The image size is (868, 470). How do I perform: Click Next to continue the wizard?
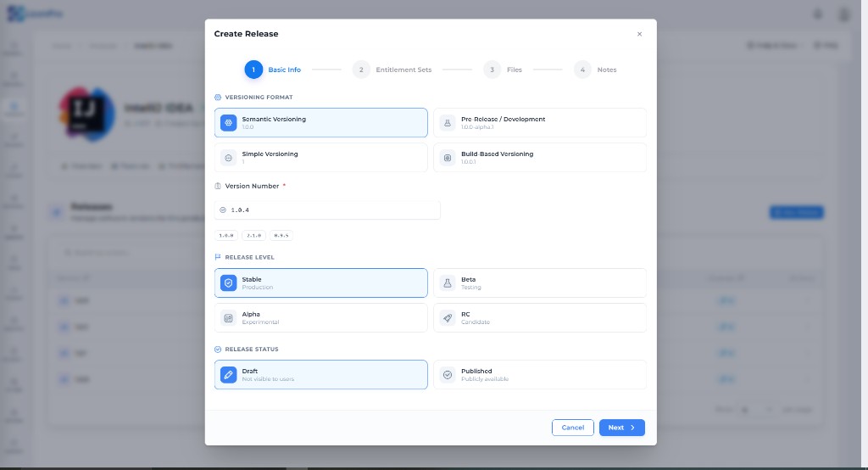point(621,428)
